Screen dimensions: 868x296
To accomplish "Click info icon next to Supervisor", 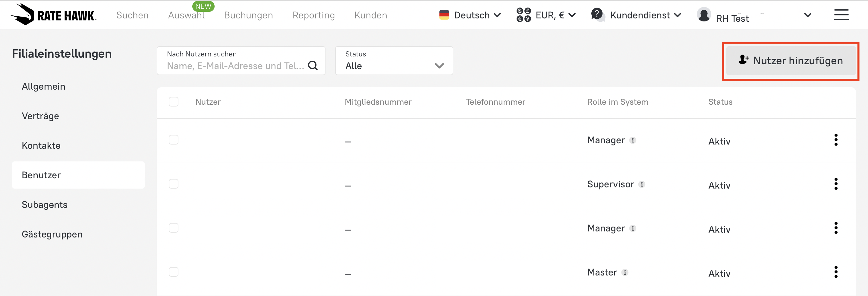I will [x=642, y=184].
